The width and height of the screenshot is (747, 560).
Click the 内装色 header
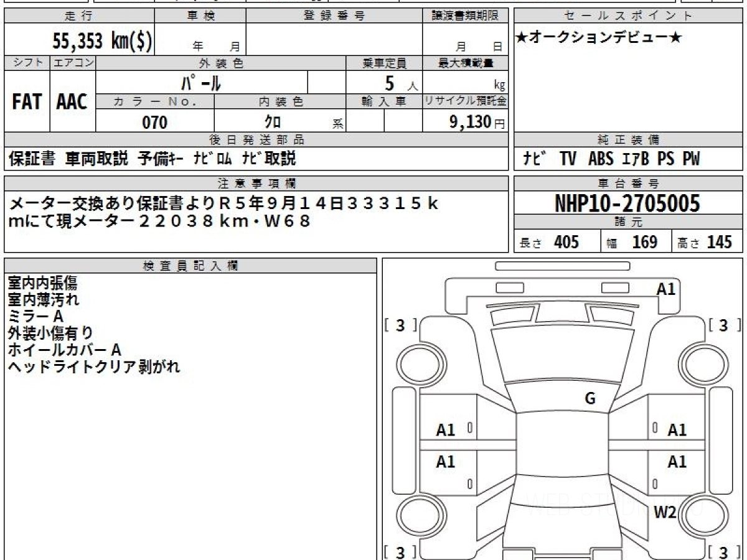coord(280,101)
